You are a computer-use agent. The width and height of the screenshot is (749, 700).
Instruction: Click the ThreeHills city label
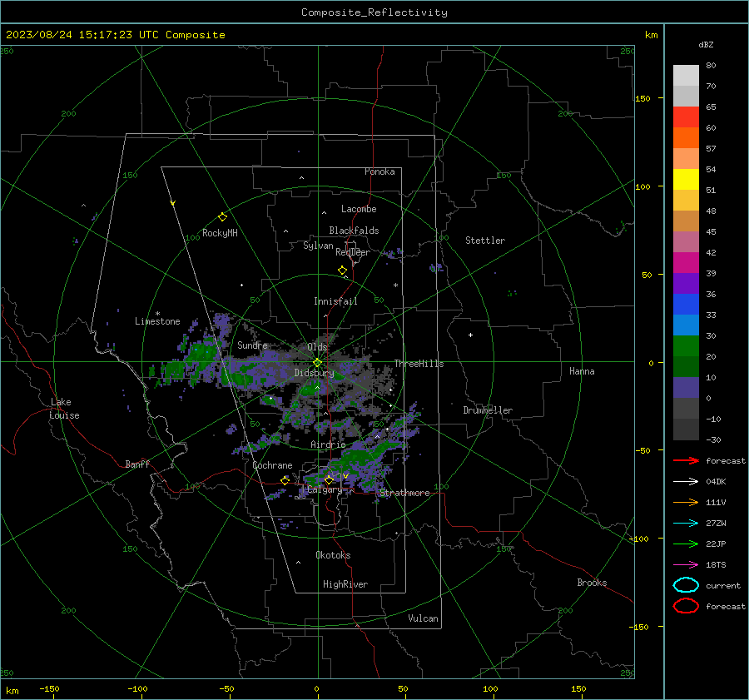(419, 364)
